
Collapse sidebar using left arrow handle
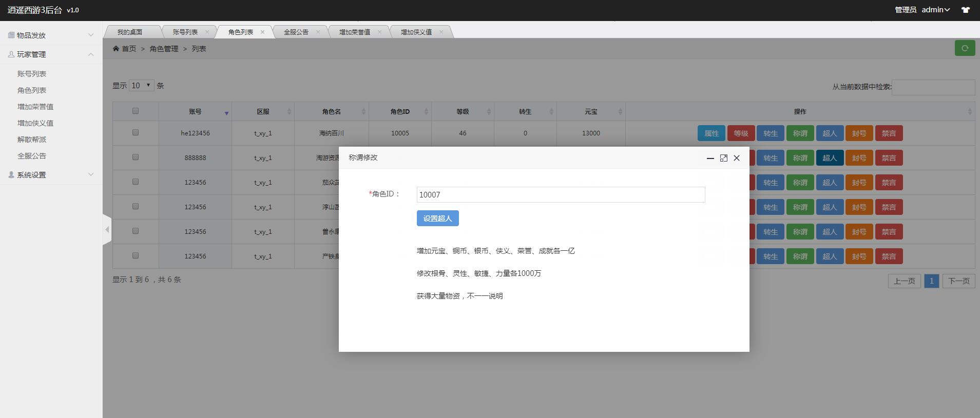(107, 229)
